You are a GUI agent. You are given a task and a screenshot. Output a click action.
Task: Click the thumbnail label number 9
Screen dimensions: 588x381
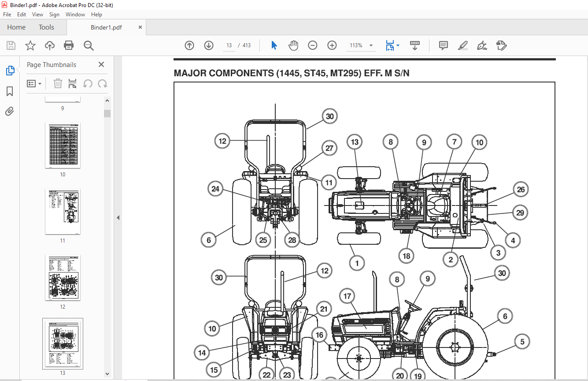point(63,108)
